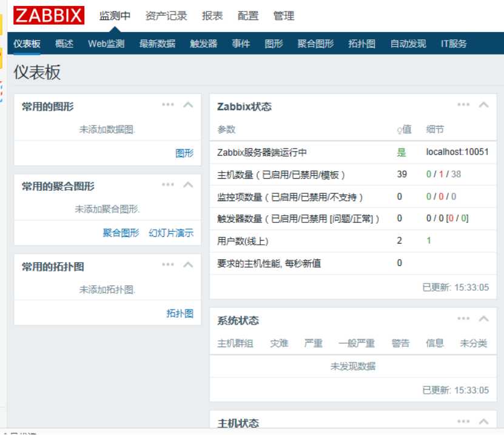Click the 严重 severity column header
The image size is (504, 435).
pyautogui.click(x=314, y=343)
